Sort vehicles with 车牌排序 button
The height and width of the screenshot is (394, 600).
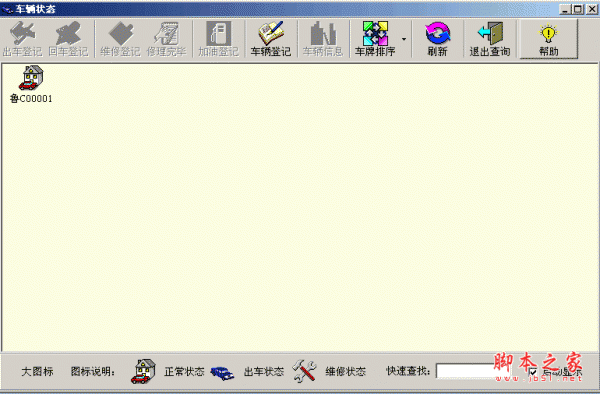[375, 39]
